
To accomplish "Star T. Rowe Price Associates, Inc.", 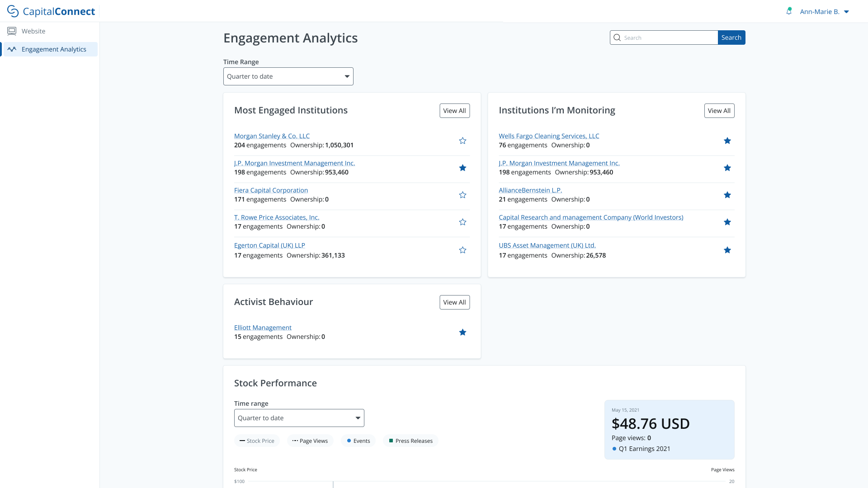I will pyautogui.click(x=462, y=222).
